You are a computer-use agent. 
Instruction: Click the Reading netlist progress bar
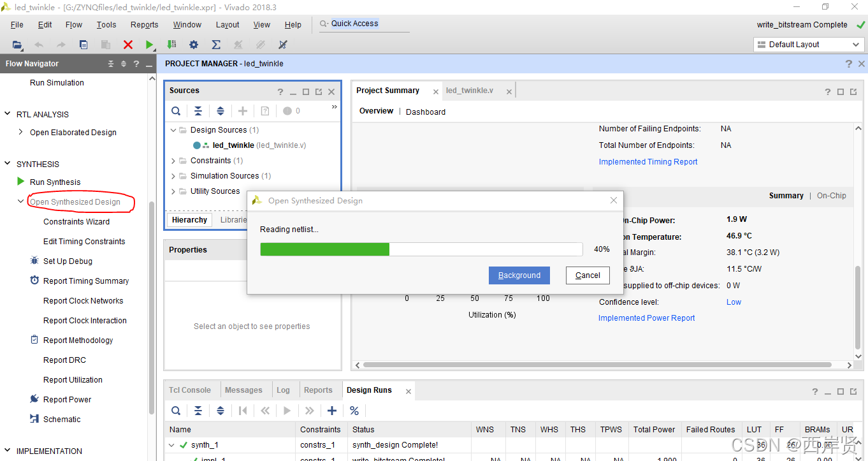tap(421, 249)
